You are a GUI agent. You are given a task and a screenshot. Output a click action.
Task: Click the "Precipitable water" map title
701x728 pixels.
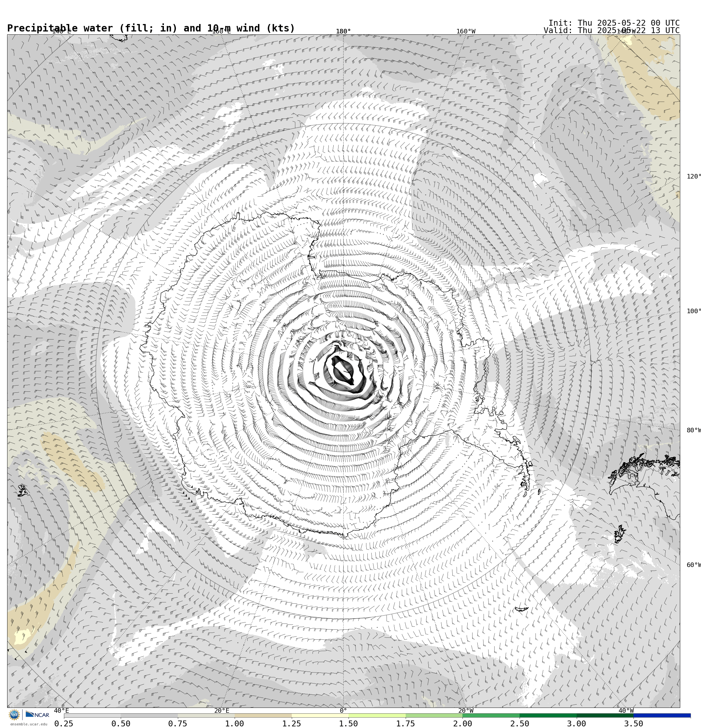click(x=151, y=28)
